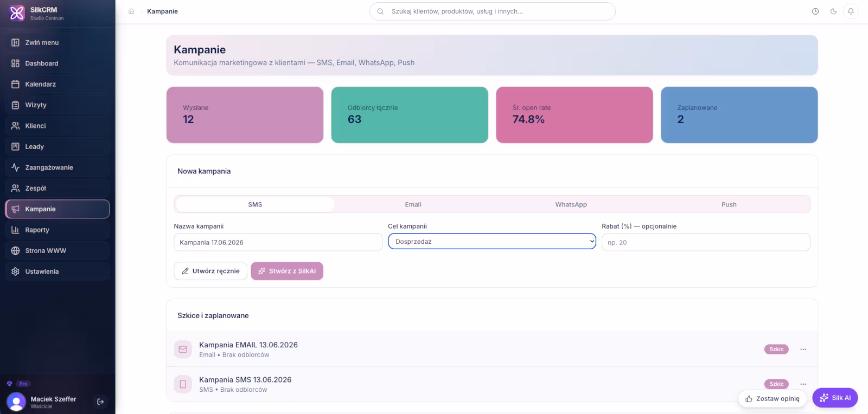This screenshot has height=414, width=868.
Task: Click the Kampania EMAIL 13.06.2026 title
Action: pyautogui.click(x=248, y=345)
